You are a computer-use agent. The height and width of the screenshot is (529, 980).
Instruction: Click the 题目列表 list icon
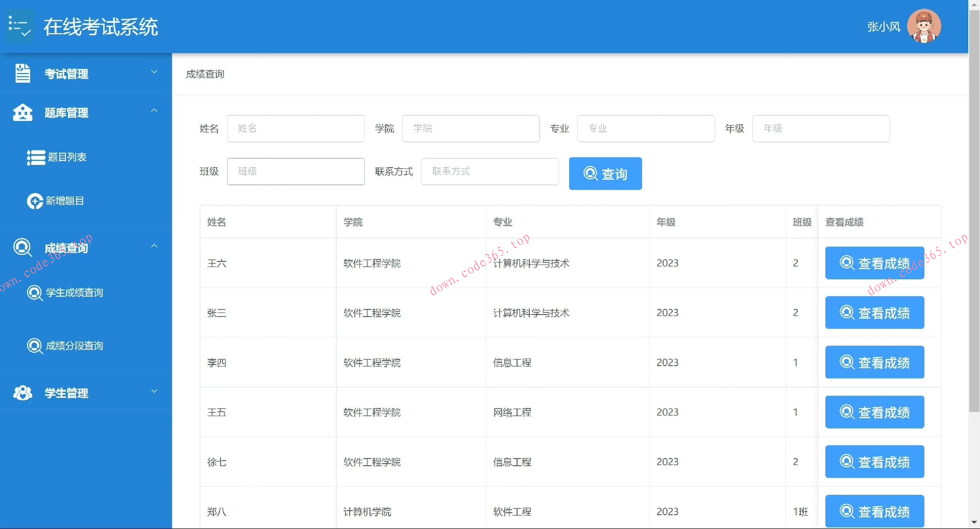pyautogui.click(x=35, y=158)
